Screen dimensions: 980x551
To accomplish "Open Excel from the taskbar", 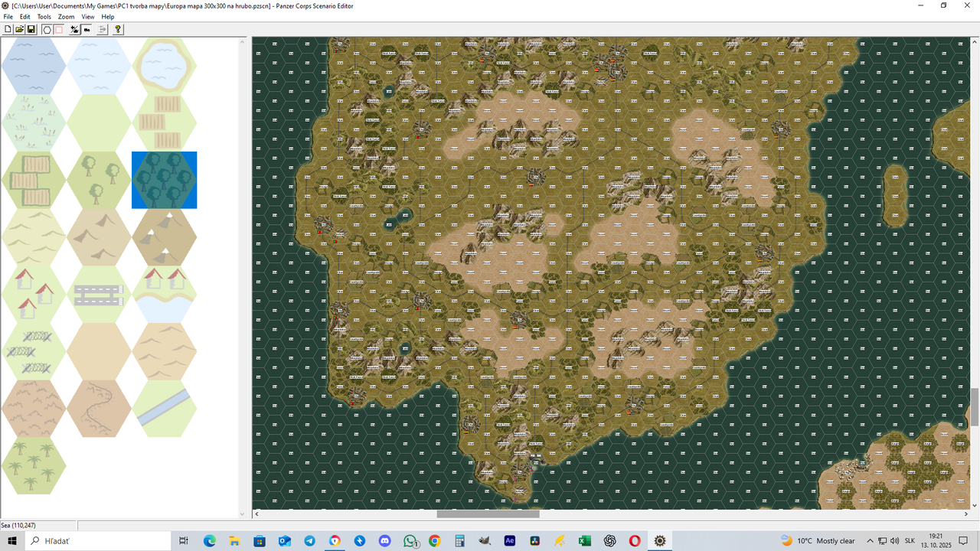I will point(585,540).
